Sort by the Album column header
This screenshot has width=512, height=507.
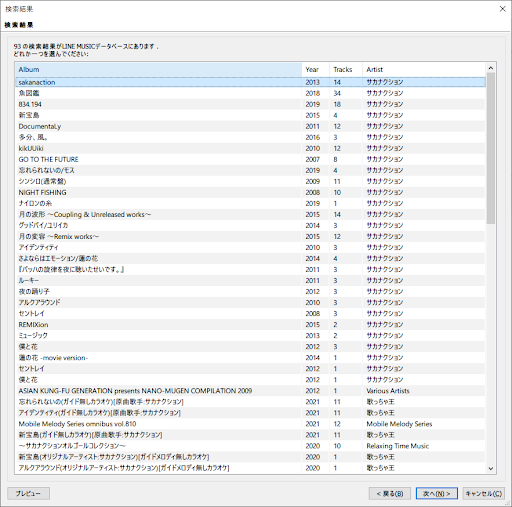159,70
